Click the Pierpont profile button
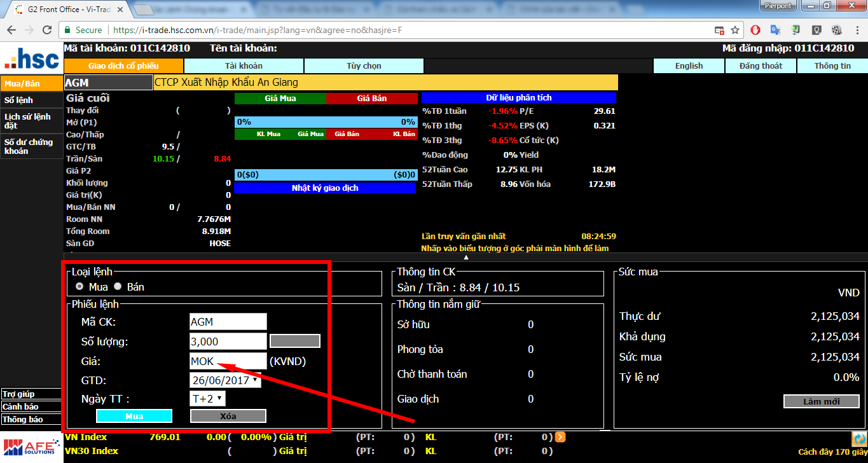The width and height of the screenshot is (868, 463). coord(779,5)
